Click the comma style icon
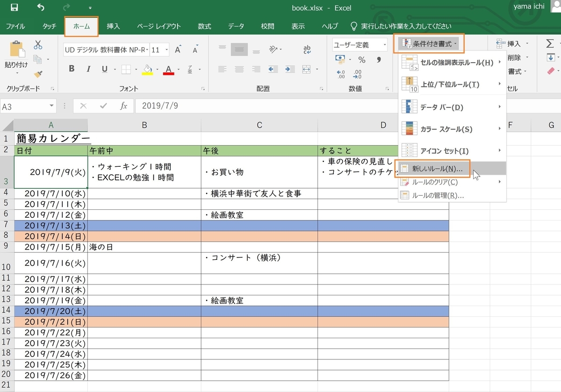Viewport: 561px width, 392px height. pyautogui.click(x=379, y=60)
